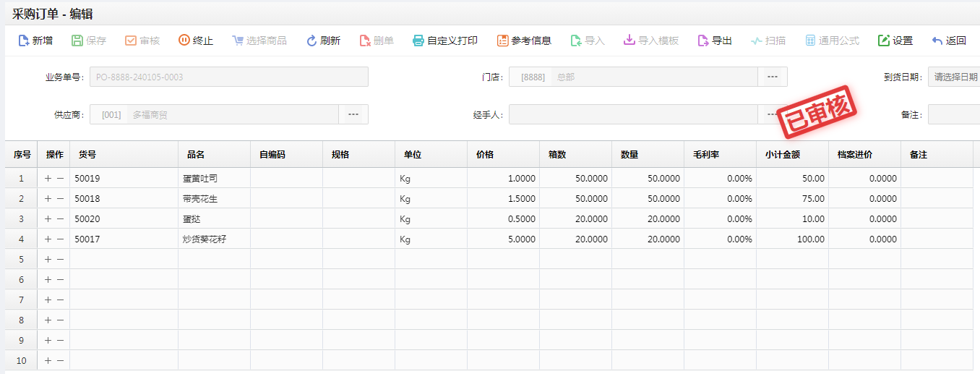
Task: Click price cell 5.0000
Action: [x=504, y=239]
